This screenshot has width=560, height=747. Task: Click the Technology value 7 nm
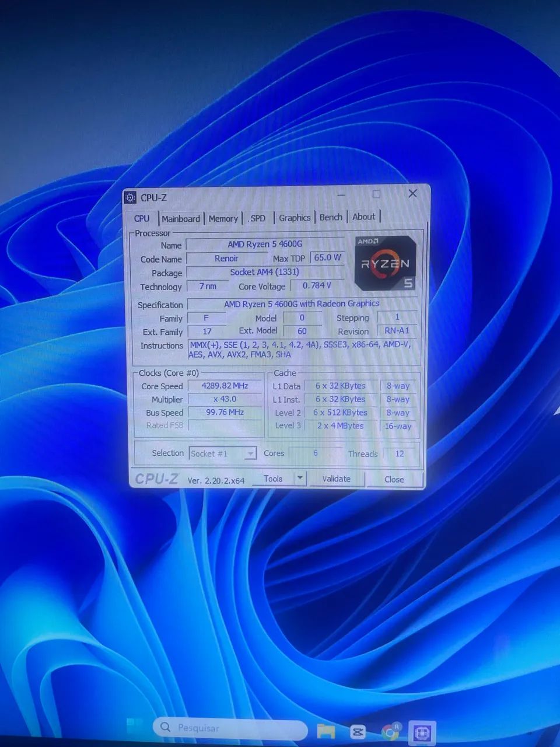point(208,286)
